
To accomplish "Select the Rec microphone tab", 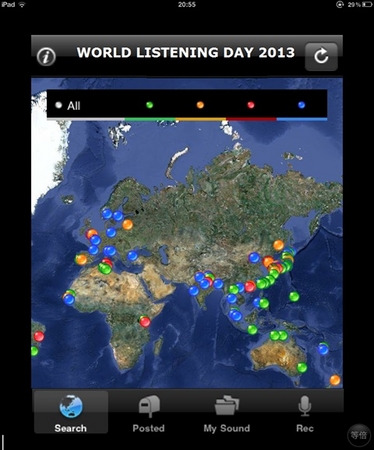I will (305, 413).
